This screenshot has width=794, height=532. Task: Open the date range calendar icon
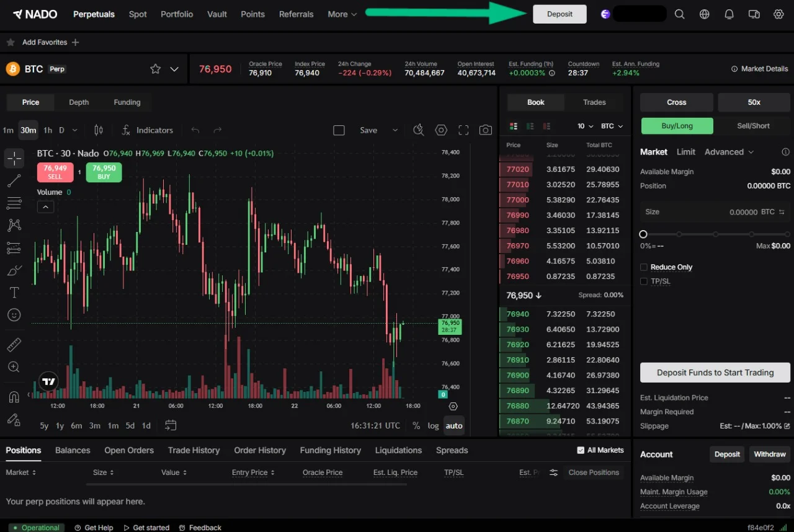click(x=171, y=425)
